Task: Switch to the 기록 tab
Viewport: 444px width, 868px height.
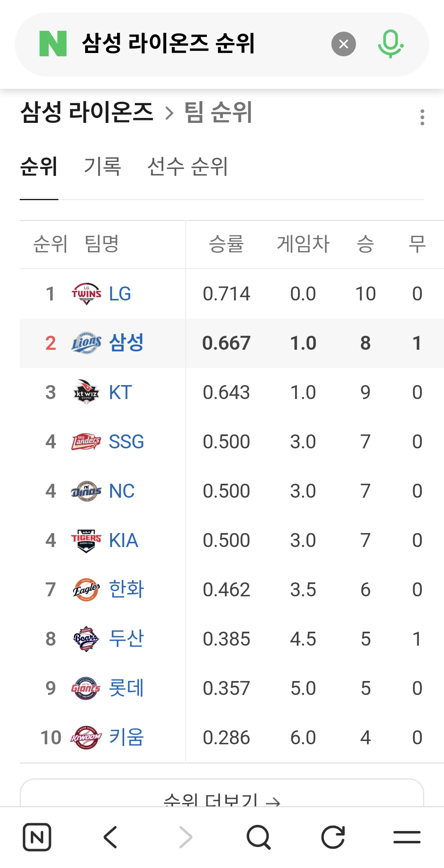Action: pyautogui.click(x=102, y=167)
